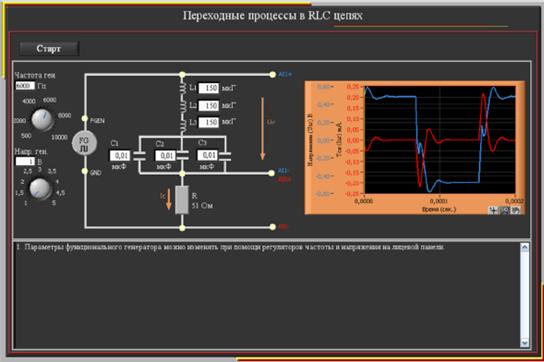Click 2000 mark on frequency dial

tap(19, 120)
